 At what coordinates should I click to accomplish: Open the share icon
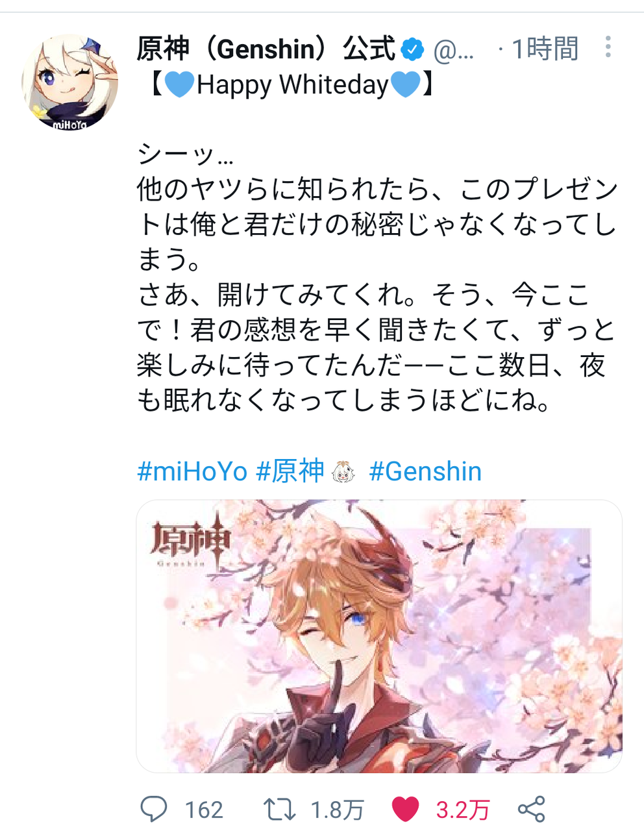tap(531, 809)
